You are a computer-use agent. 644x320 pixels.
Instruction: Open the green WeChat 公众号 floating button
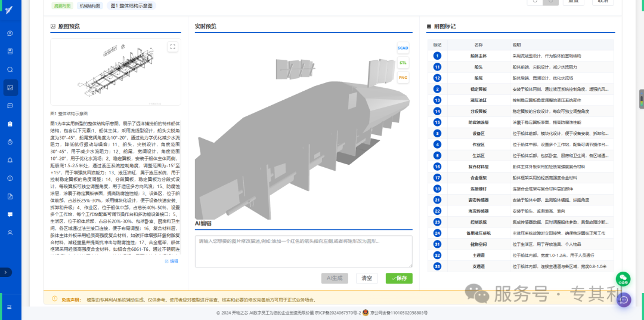coord(623,278)
